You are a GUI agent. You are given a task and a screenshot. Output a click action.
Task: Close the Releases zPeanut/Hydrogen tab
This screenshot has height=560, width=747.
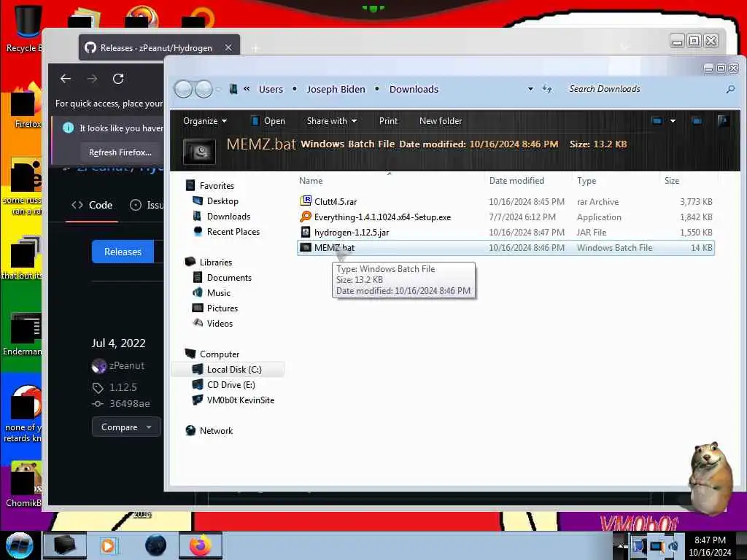click(x=228, y=47)
